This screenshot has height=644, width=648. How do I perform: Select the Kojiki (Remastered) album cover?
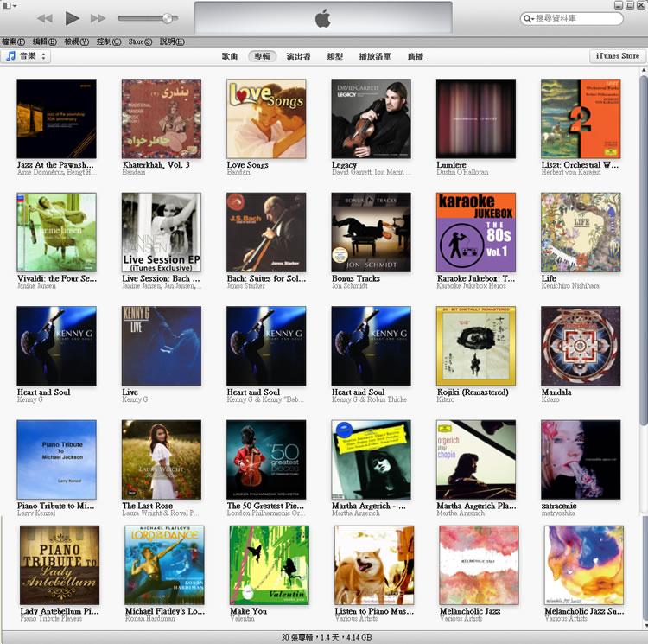476,346
